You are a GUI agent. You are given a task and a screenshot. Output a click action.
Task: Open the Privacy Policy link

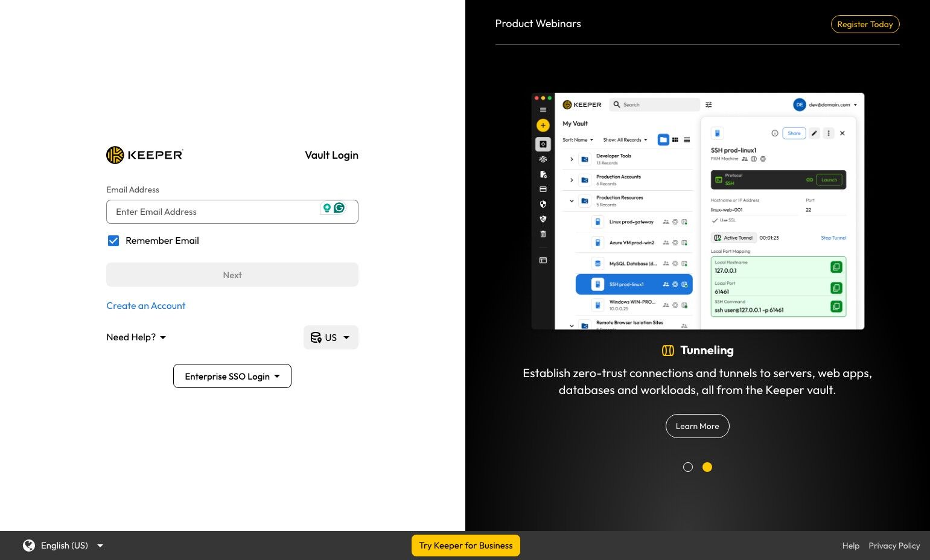click(x=894, y=546)
